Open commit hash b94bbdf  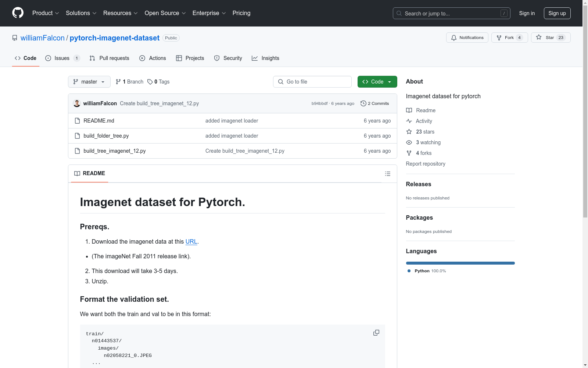pos(319,103)
